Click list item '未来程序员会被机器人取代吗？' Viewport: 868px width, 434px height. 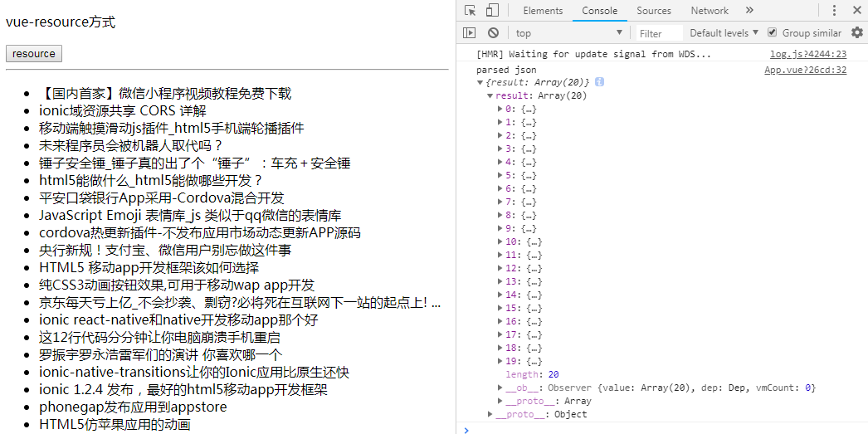(131, 145)
